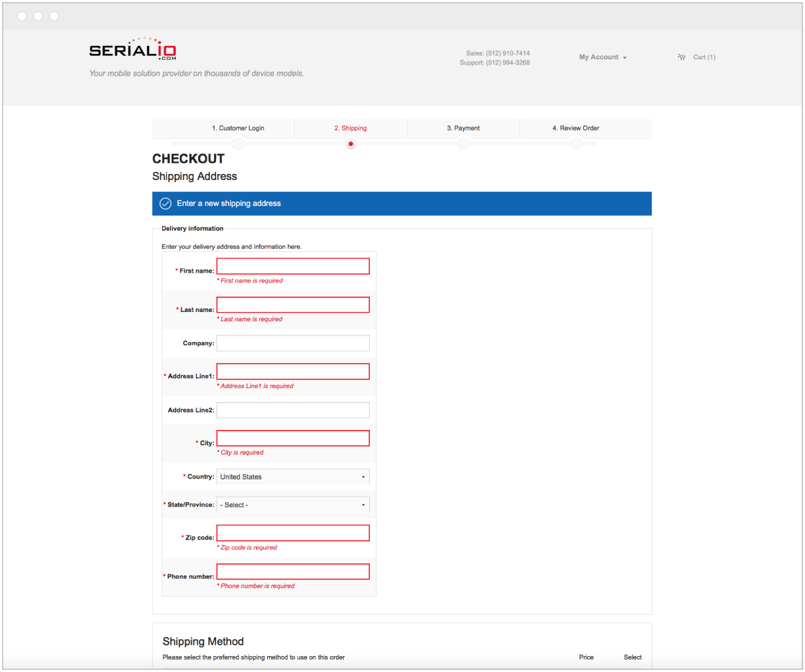The height and width of the screenshot is (672, 805).
Task: Focus the Phone number input field
Action: click(x=293, y=571)
